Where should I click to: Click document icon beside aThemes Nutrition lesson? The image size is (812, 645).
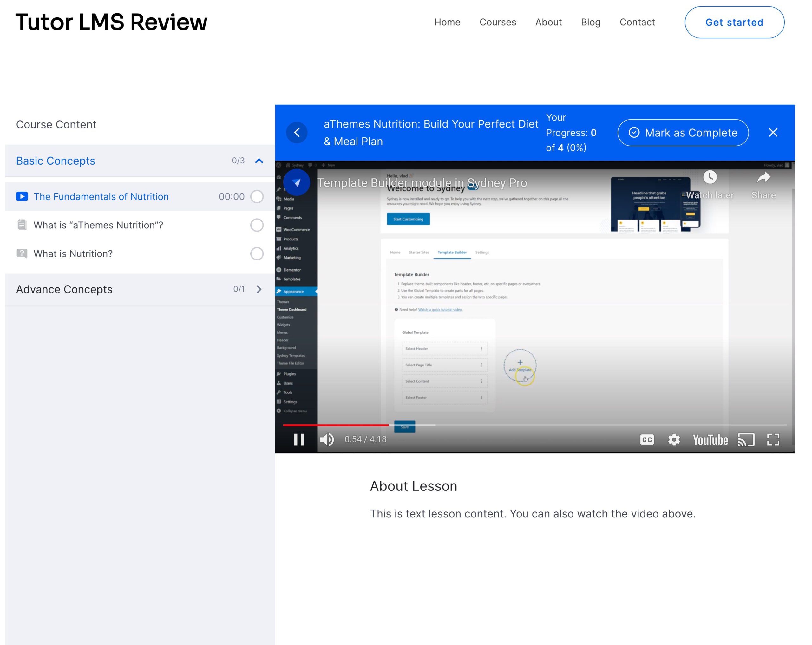click(22, 225)
